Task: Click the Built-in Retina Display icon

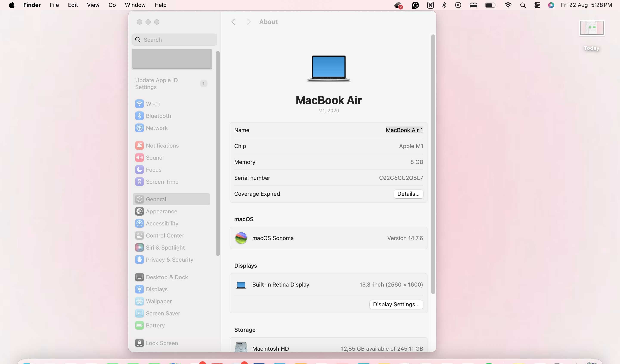Action: (241, 285)
